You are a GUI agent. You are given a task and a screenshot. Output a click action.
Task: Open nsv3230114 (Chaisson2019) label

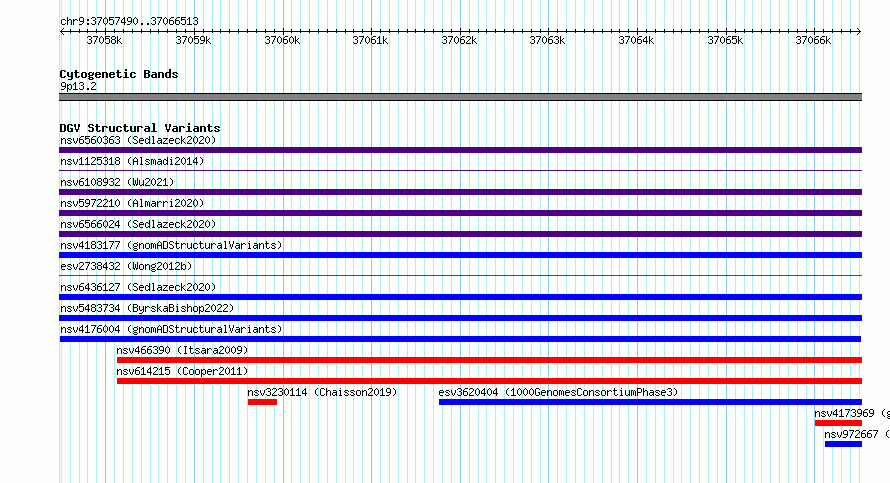(322, 392)
